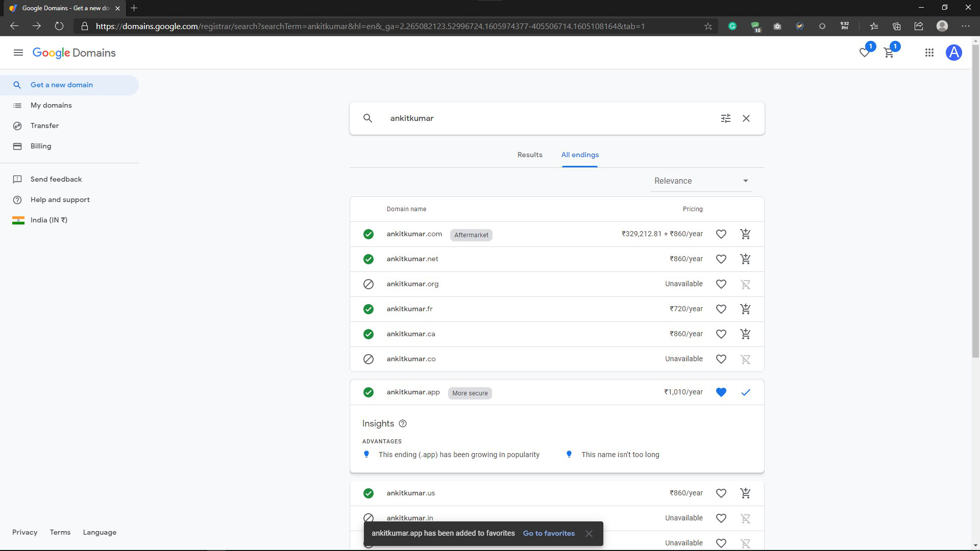Click the heart/favorite icon for ankitkumar.ca
The height and width of the screenshot is (551, 980).
tap(721, 334)
